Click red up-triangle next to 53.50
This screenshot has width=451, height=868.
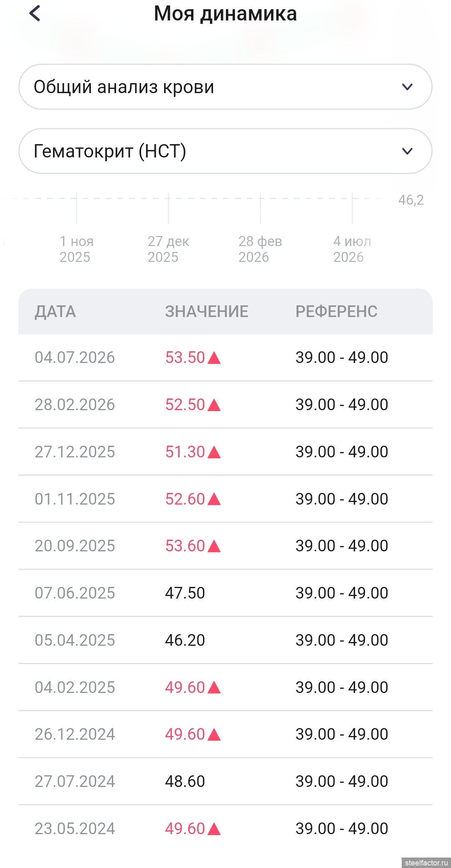point(214,358)
